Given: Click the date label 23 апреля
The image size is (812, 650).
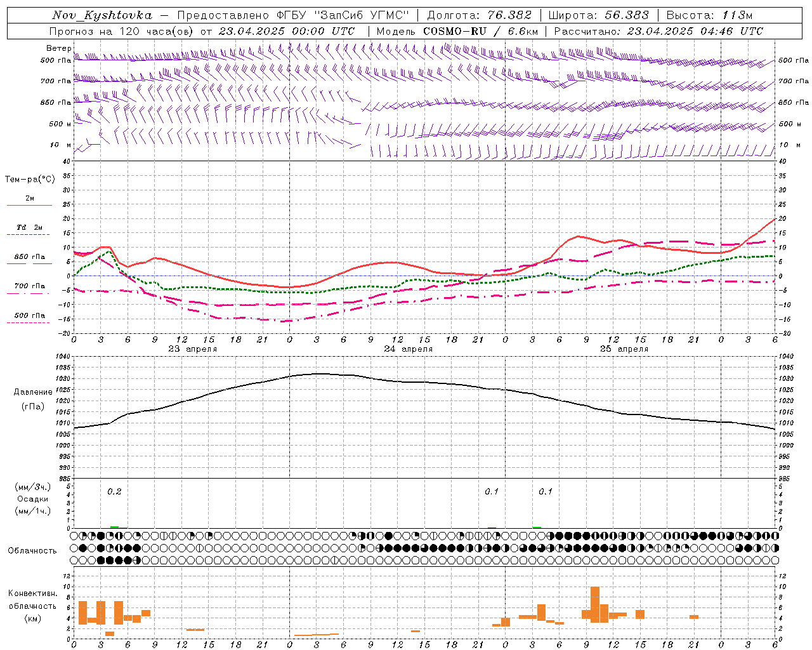Looking at the screenshot, I should point(193,349).
